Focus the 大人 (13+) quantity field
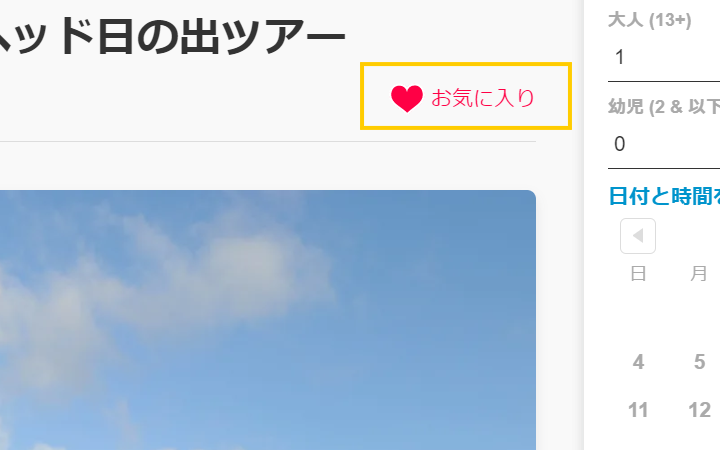The width and height of the screenshot is (720, 450). point(664,57)
